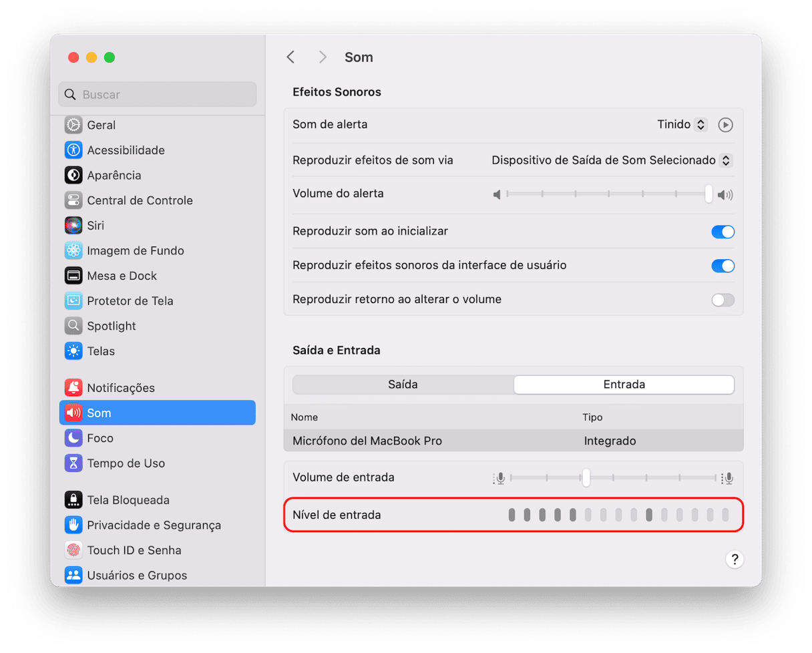Select the Notificações bell icon
This screenshot has width=812, height=653.
tap(73, 388)
